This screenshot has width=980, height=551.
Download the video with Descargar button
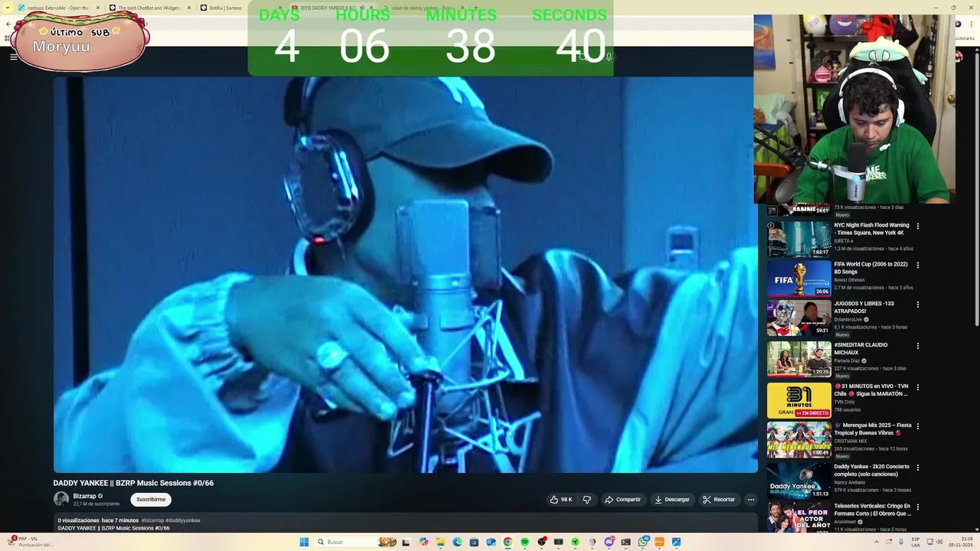pyautogui.click(x=671, y=500)
